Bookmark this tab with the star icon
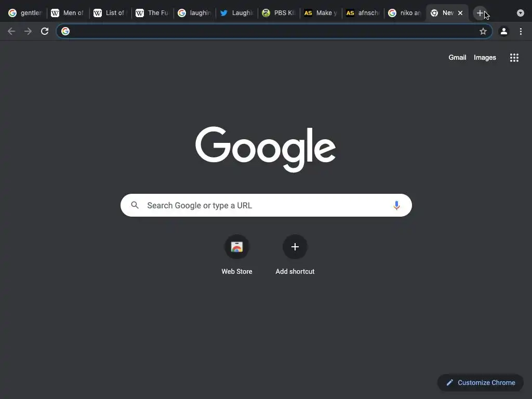The height and width of the screenshot is (399, 532). click(483, 31)
